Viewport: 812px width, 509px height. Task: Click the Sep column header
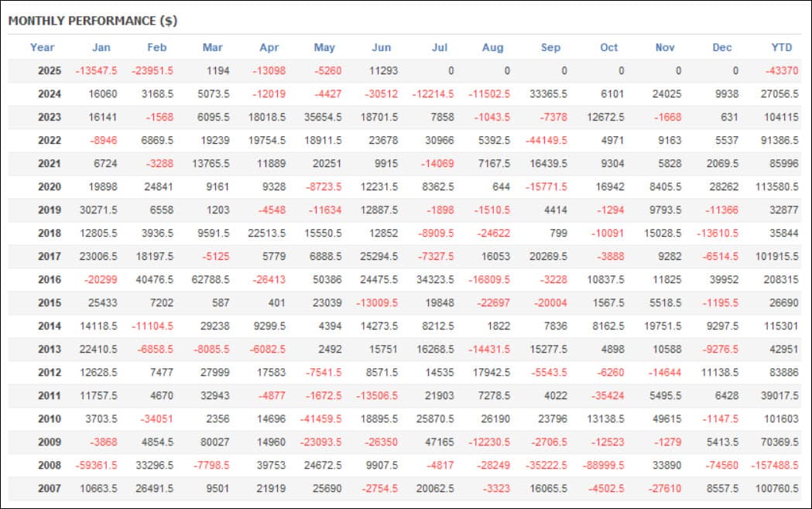point(550,48)
